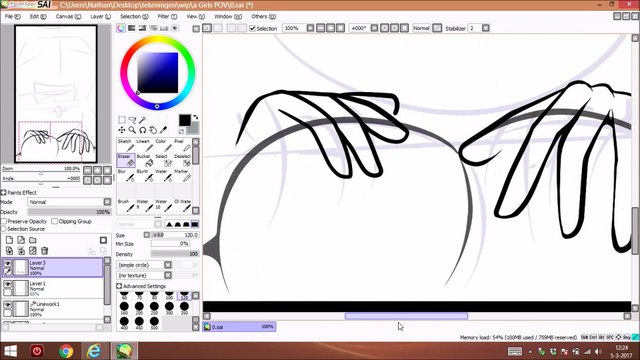640x360 pixels.
Task: Select the Bucket fill tool
Action: tap(144, 160)
